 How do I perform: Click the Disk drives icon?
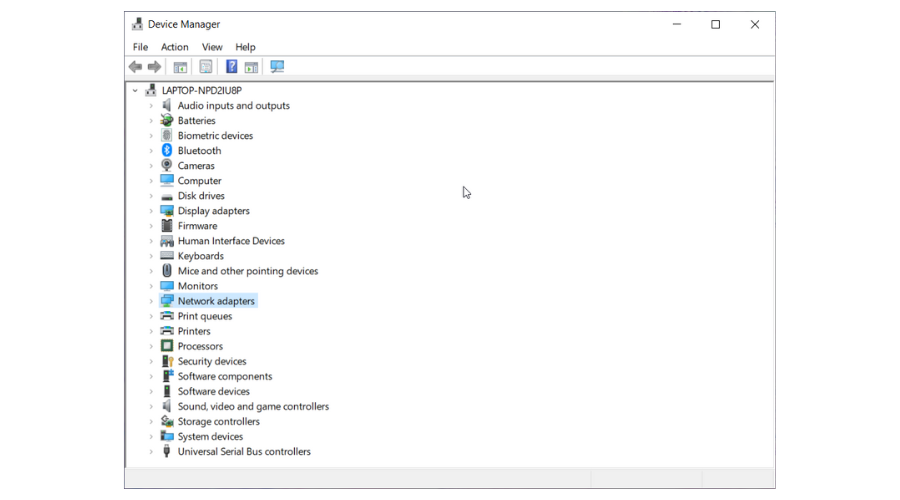[166, 196]
